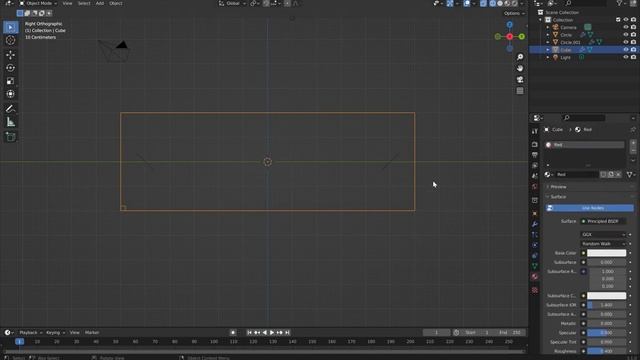Choose the Add Cube tool
Viewport: 640px width, 360px height.
tap(11, 137)
